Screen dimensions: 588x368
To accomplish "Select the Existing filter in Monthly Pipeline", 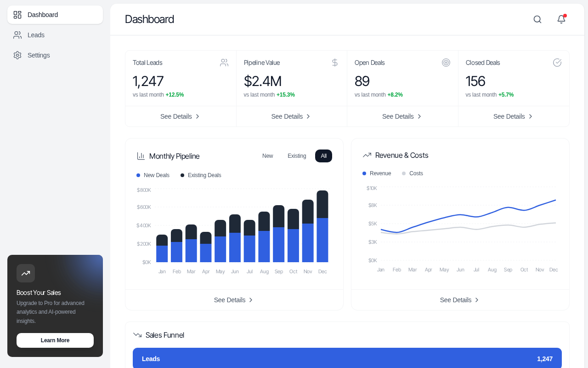I will click(x=297, y=156).
